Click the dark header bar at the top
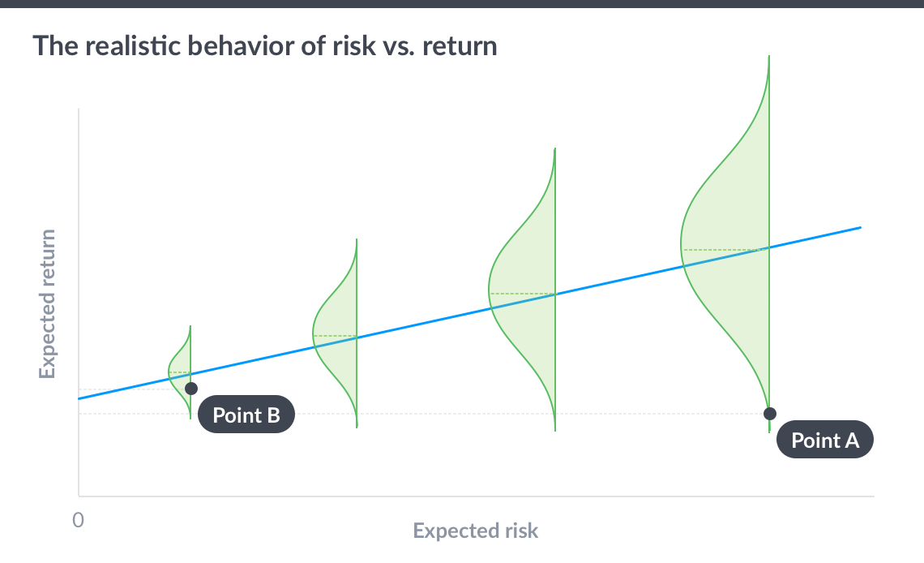Viewport: 924px width, 563px height. 462,3
